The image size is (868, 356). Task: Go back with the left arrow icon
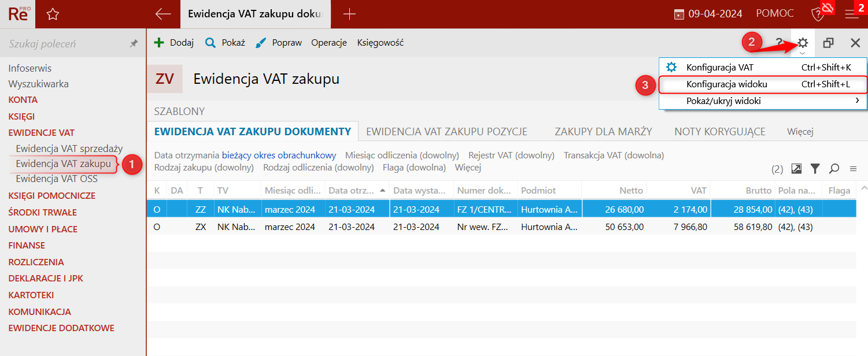164,14
